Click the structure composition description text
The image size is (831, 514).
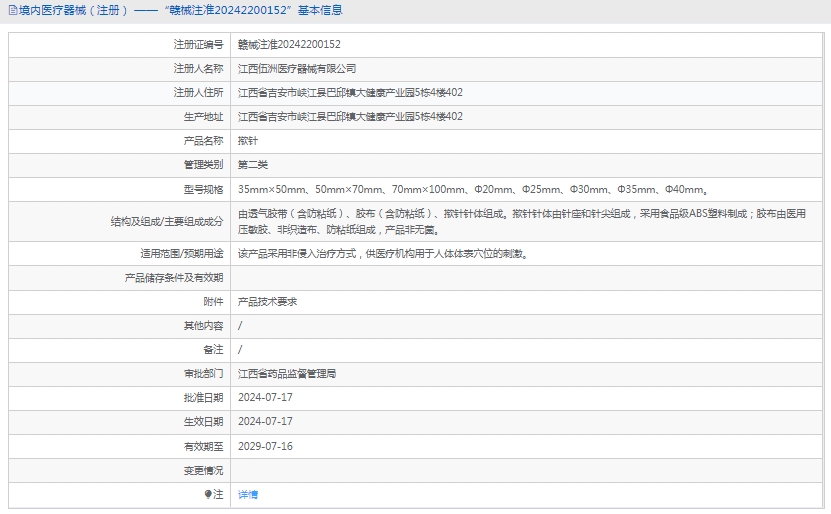pyautogui.click(x=521, y=221)
